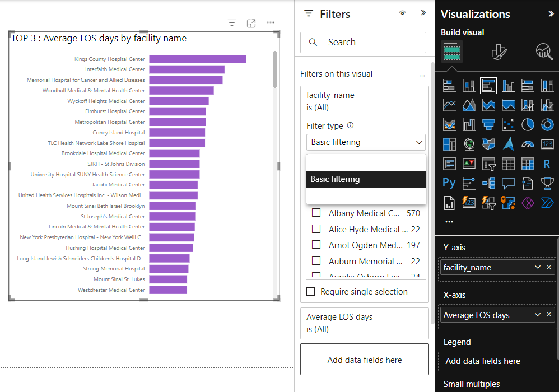Viewport: 559px width, 392px height.
Task: Enable Require single selection
Action: pyautogui.click(x=310, y=292)
